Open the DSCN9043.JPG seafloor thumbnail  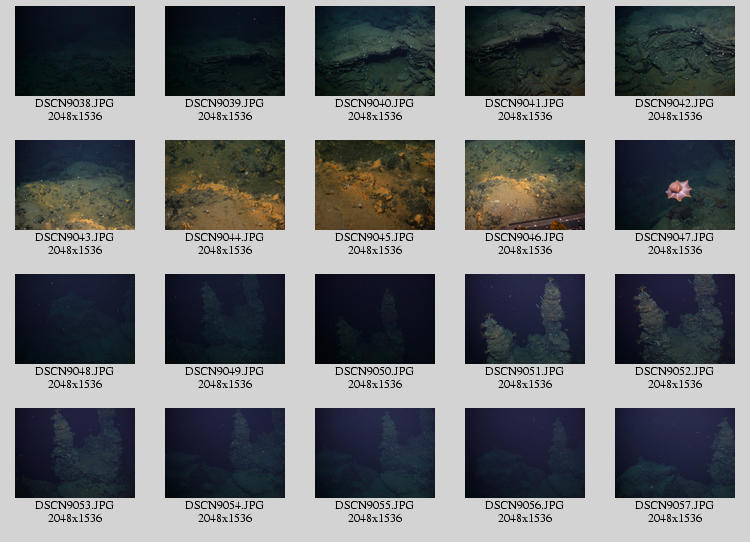(x=75, y=185)
